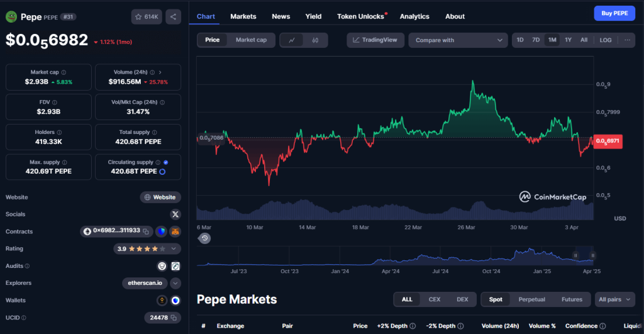The height and width of the screenshot is (334, 644).
Task: Open the first wallet icon
Action: pos(162,300)
